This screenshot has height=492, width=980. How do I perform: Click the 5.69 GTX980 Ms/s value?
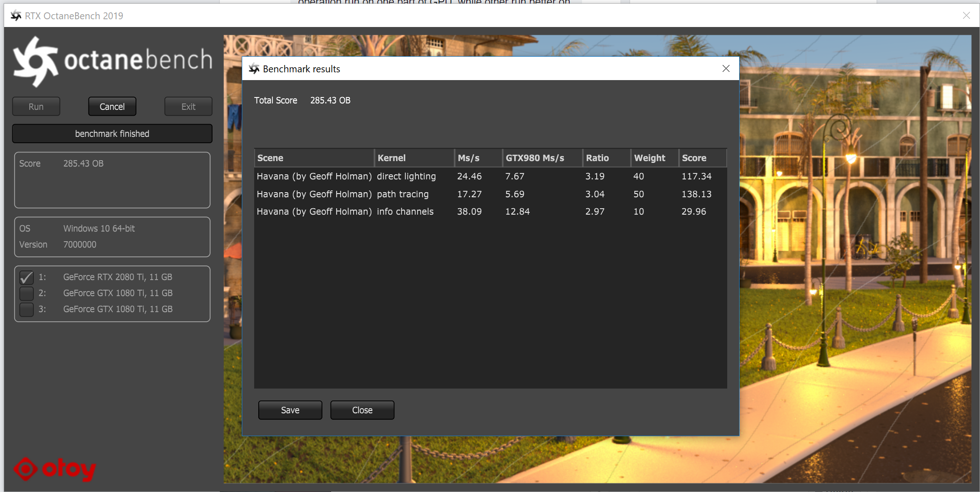515,194
